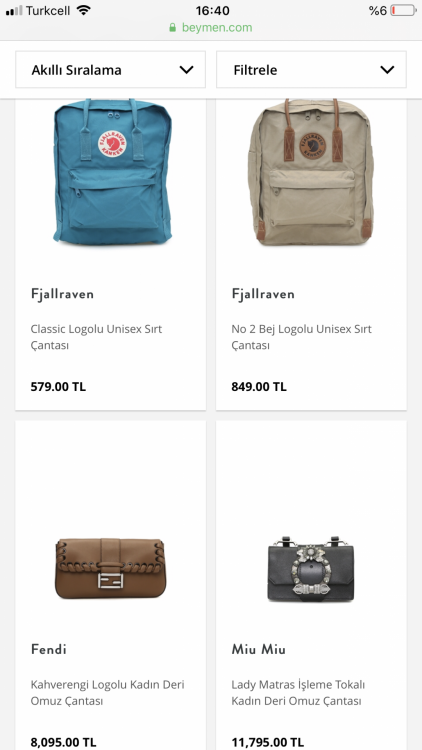The height and width of the screenshot is (750, 422).
Task: Open the beige Fjallraven No 2 backpack image
Action: (x=311, y=172)
